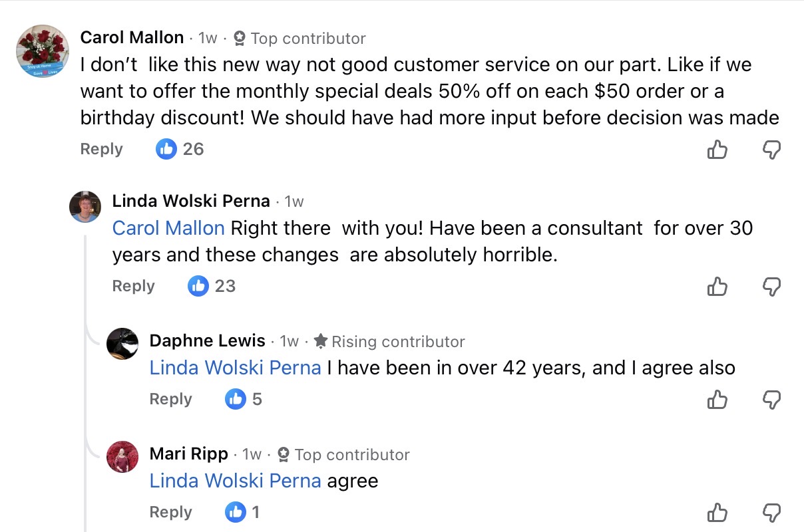View the 23 reactions on Linda's reply

tap(212, 286)
